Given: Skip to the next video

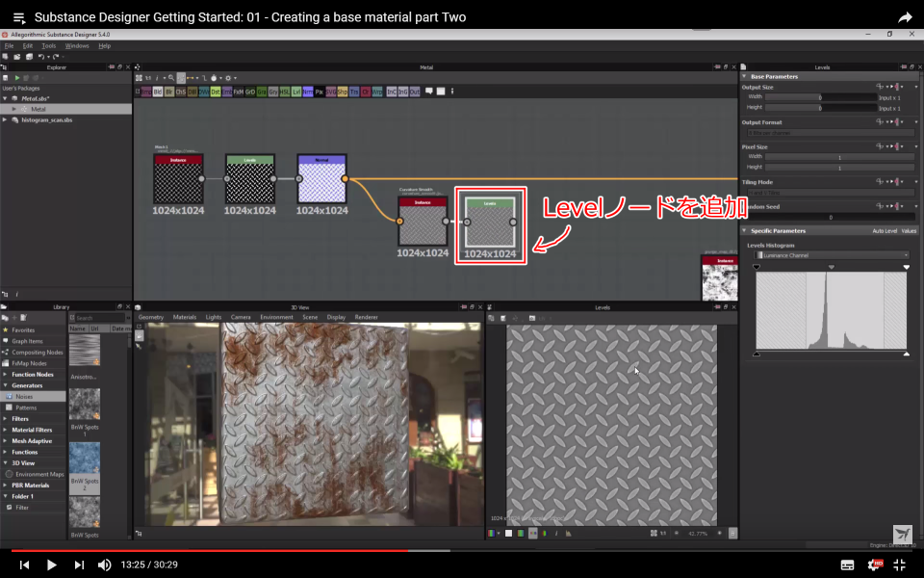Looking at the screenshot, I should click(x=78, y=565).
